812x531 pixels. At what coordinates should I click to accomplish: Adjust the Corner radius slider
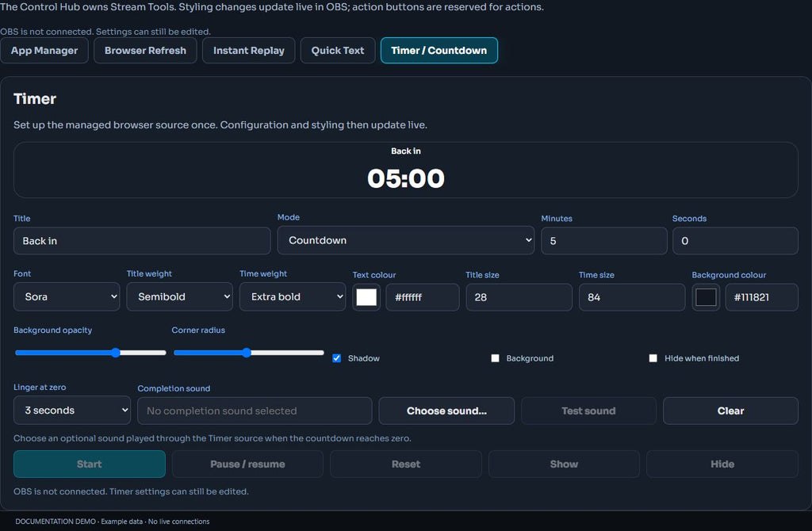tap(248, 353)
